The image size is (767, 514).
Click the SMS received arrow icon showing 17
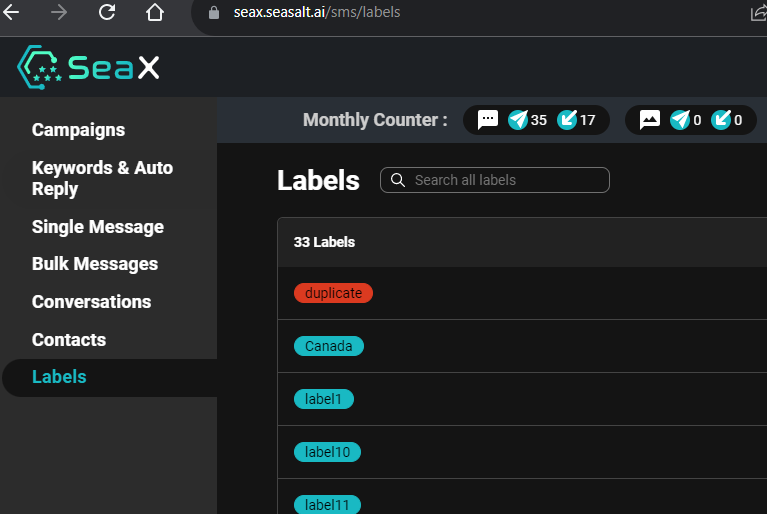[x=567, y=120]
